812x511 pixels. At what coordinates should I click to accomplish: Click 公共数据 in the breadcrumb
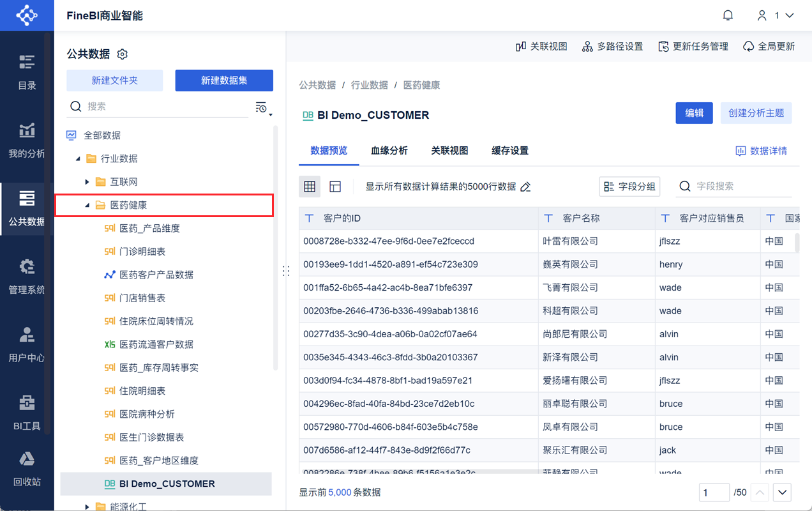click(x=317, y=85)
